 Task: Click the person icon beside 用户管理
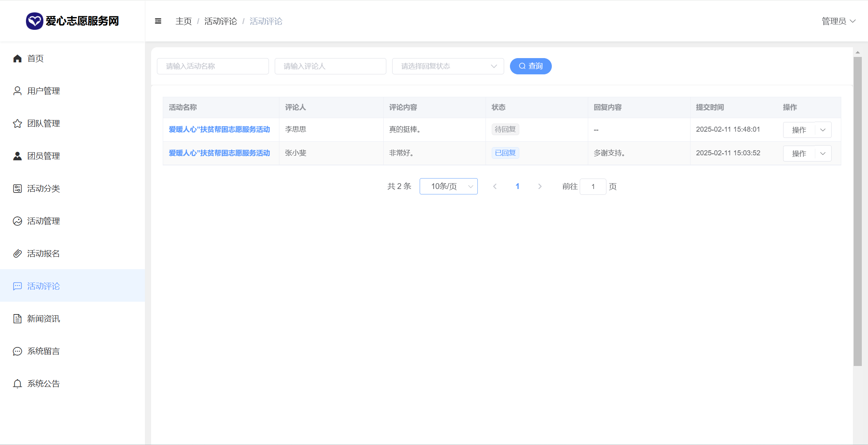pyautogui.click(x=17, y=91)
